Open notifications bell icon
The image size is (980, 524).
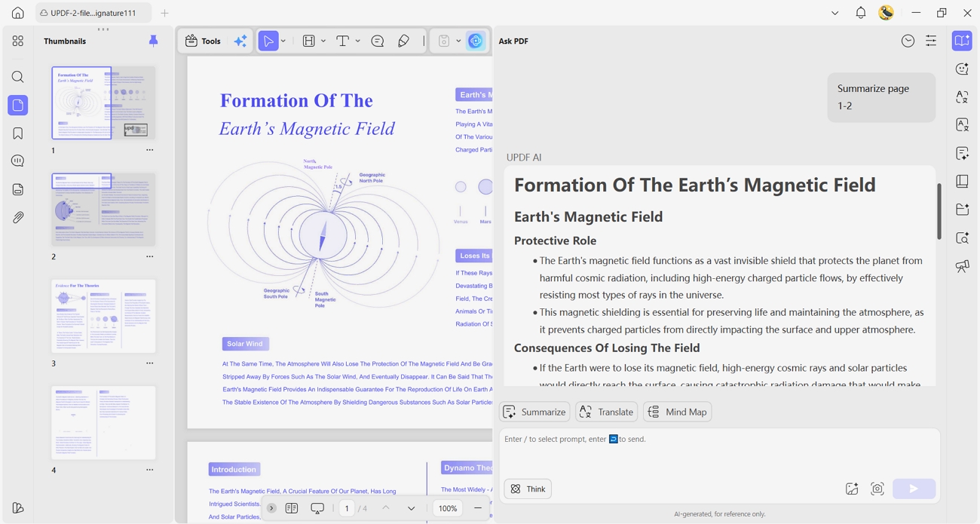[x=861, y=13]
